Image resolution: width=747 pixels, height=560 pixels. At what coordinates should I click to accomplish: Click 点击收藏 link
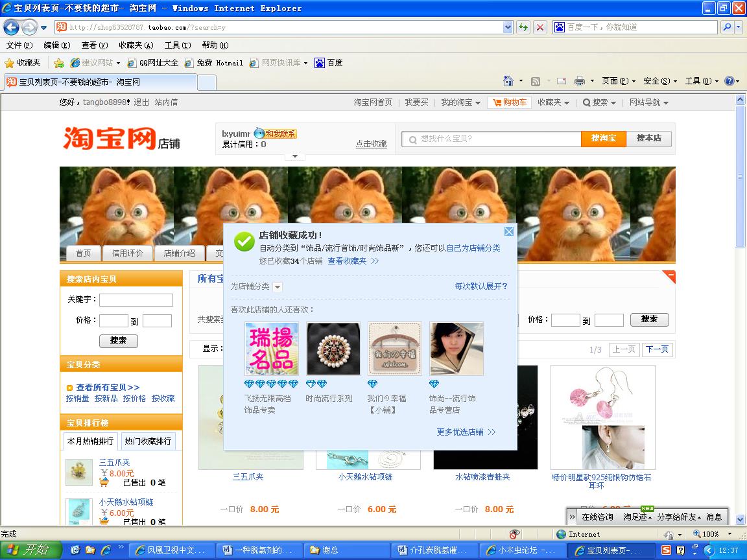(371, 144)
